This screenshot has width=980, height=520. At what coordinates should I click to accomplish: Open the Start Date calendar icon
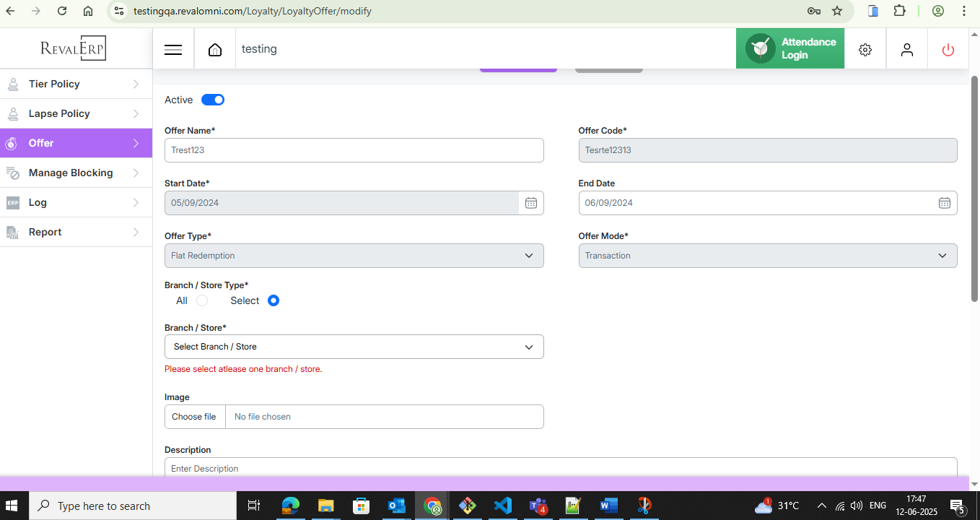(x=530, y=203)
